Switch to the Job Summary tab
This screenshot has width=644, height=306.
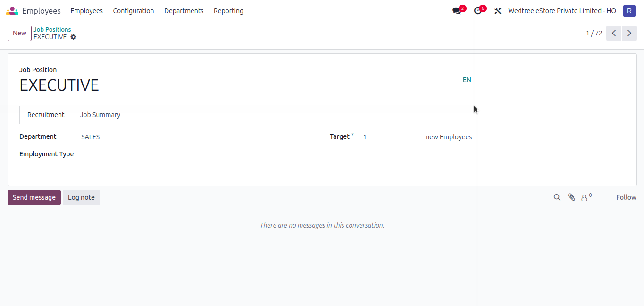(x=100, y=115)
